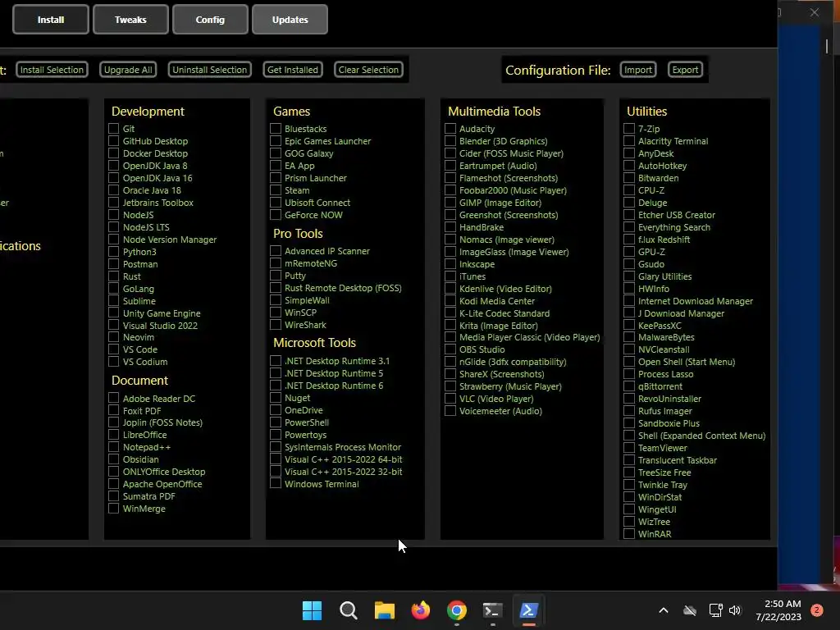Screen dimensions: 840x630
Task: Enable VS Code checkbox
Action: coord(113,349)
